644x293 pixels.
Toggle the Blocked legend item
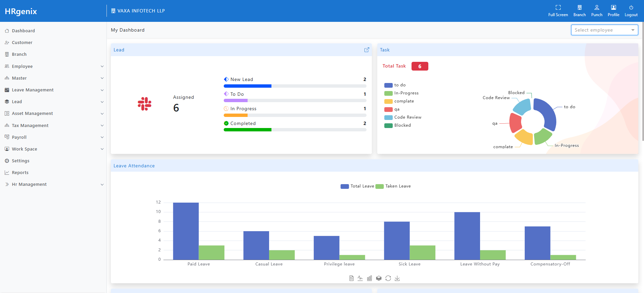398,125
